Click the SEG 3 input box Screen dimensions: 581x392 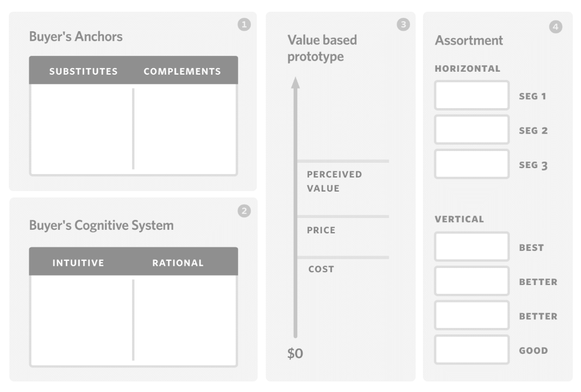coord(472,164)
